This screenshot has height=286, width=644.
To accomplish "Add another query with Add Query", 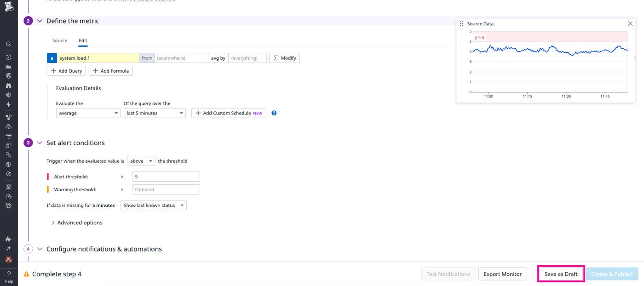I will pyautogui.click(x=66, y=70).
